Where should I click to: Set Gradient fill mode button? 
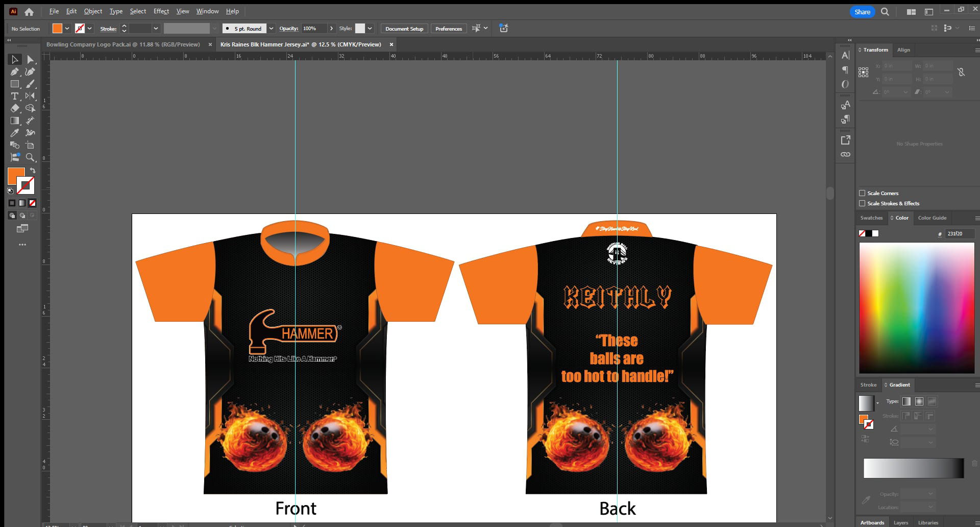coord(22,203)
